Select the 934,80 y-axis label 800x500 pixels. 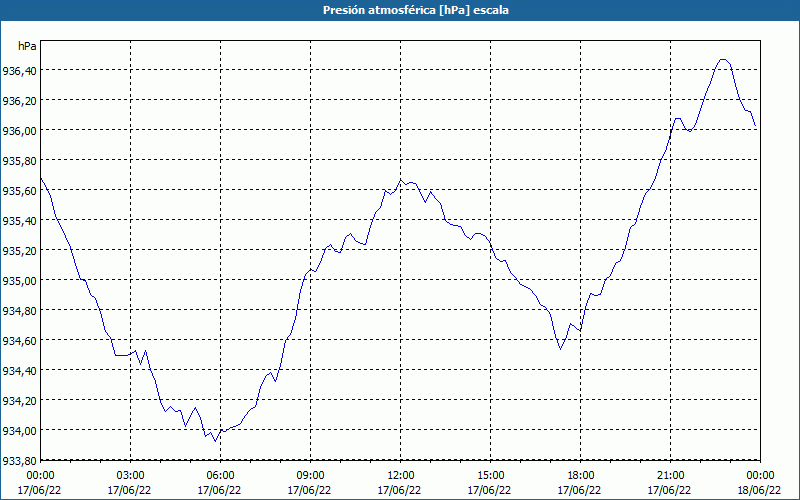[x=19, y=311]
